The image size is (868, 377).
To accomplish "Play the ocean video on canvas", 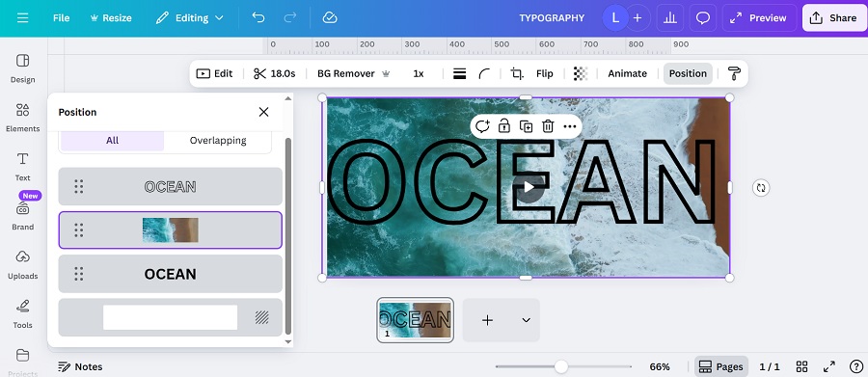I will point(529,187).
